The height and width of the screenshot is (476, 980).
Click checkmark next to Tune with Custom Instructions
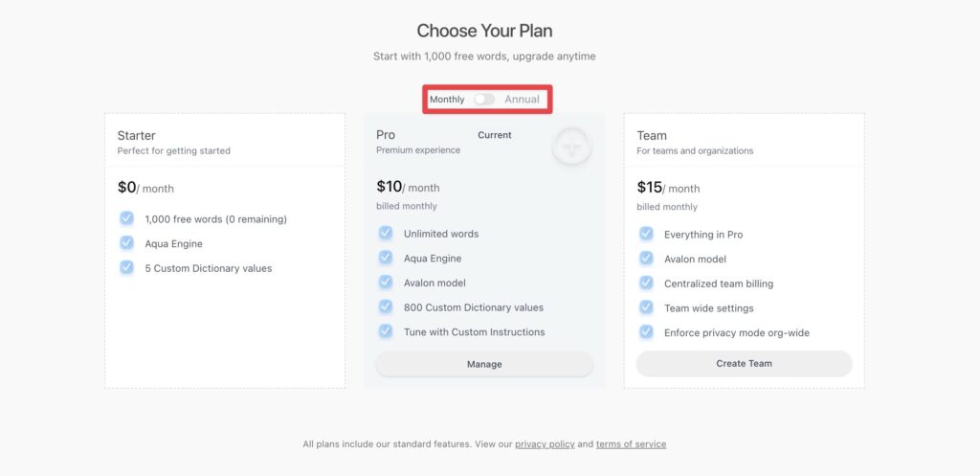tap(386, 331)
